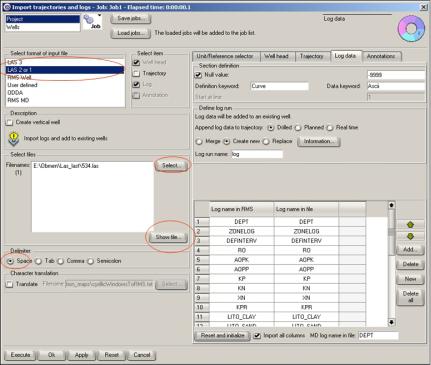Edit the Log run name field
The height and width of the screenshot is (365, 431).
pyautogui.click(x=257, y=154)
